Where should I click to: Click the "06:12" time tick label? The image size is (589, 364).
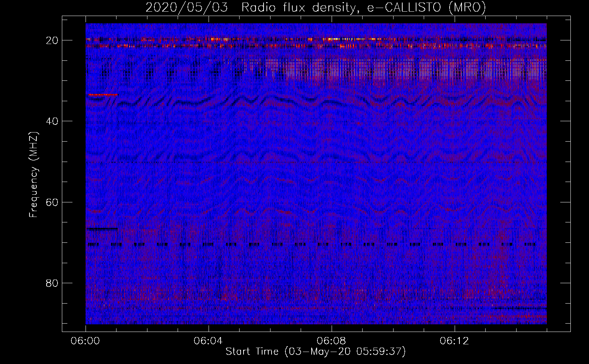click(x=455, y=341)
